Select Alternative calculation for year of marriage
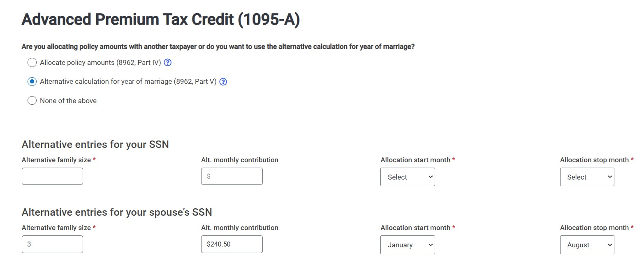Image resolution: width=644 pixels, height=258 pixels. 32,82
